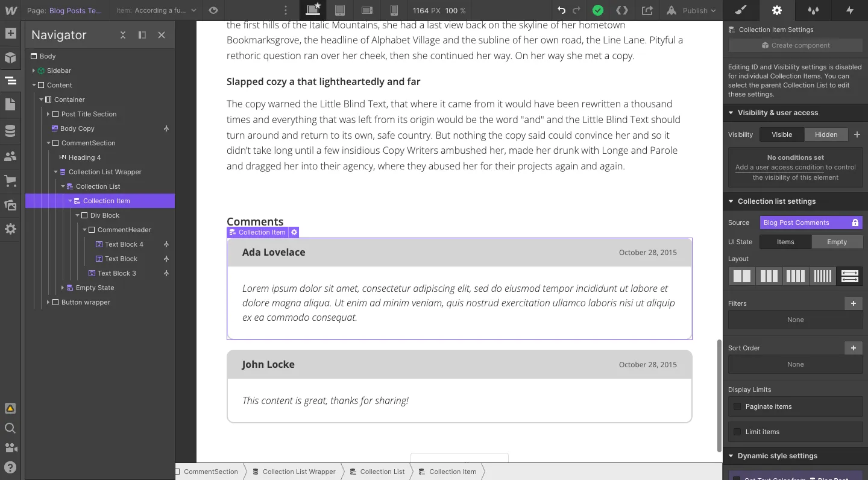
Task: Open the Pages panel
Action: pos(10,105)
